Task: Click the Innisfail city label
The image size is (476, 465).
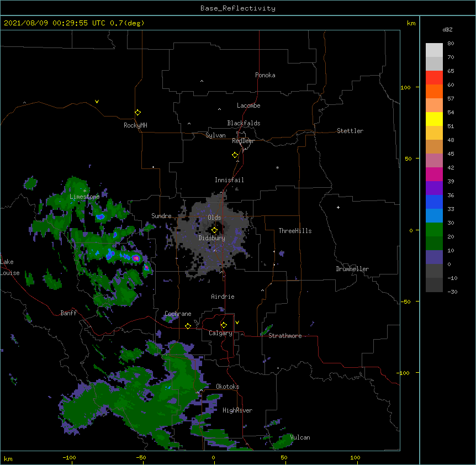Action: click(x=229, y=180)
